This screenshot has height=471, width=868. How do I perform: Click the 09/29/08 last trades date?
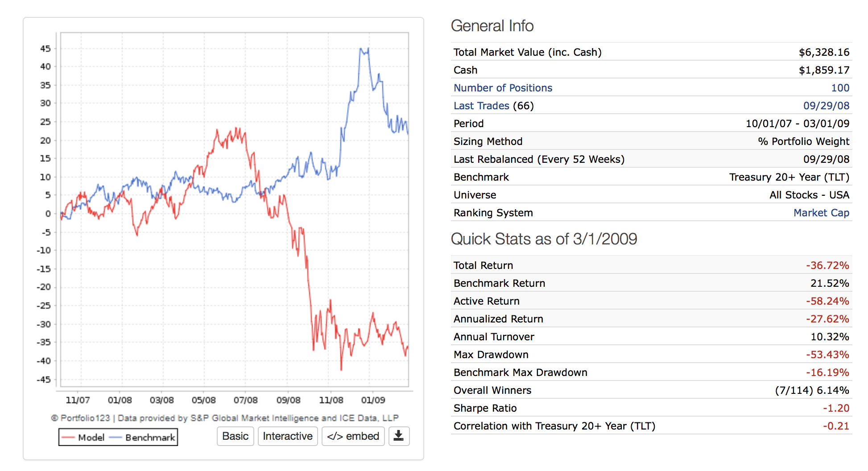[x=826, y=106]
